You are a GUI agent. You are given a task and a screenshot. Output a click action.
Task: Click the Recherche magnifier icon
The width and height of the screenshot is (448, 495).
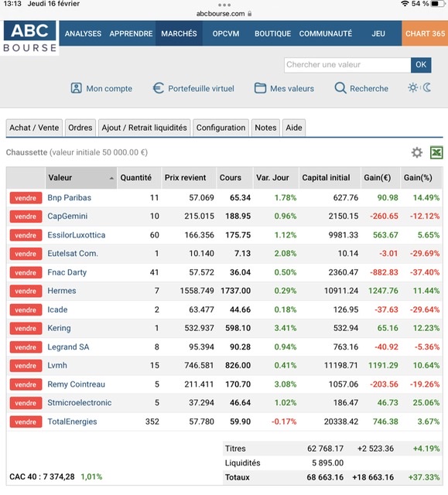pos(340,88)
